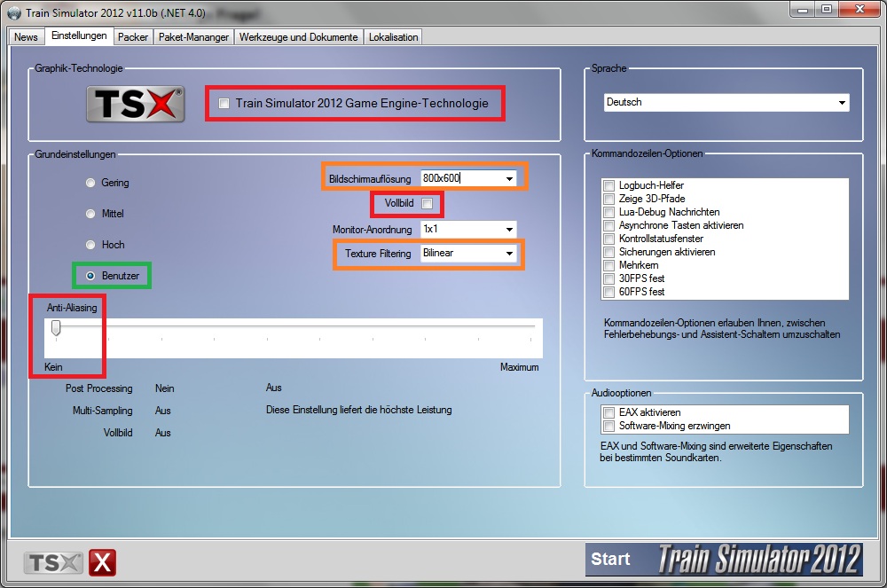Viewport: 887px width, 588px height.
Task: Close the launcher window
Action: [x=860, y=10]
